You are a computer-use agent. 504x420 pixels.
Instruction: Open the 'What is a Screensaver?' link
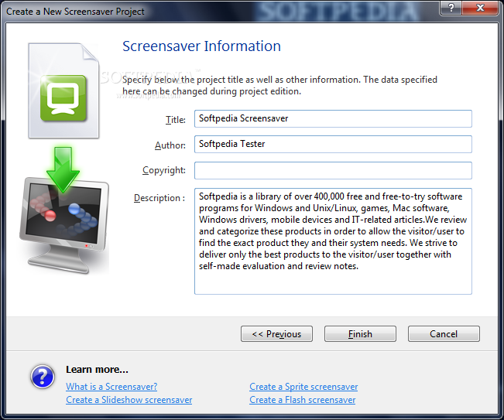(111, 387)
